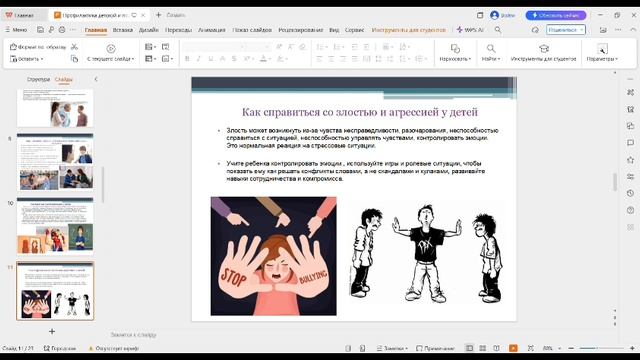Click the zoom slider in status bar
This screenshot has height=360, width=640.
pos(601,348)
